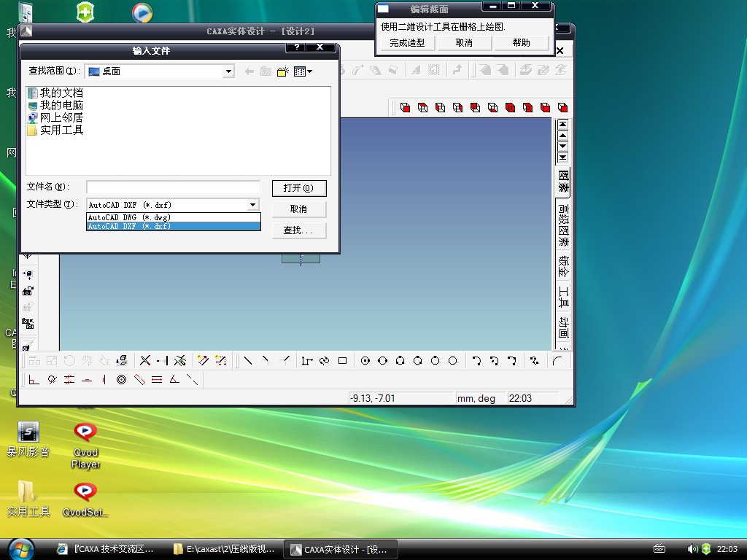The image size is (747, 560).
Task: Switch to the 图素 catalog tab
Action: pos(563,182)
